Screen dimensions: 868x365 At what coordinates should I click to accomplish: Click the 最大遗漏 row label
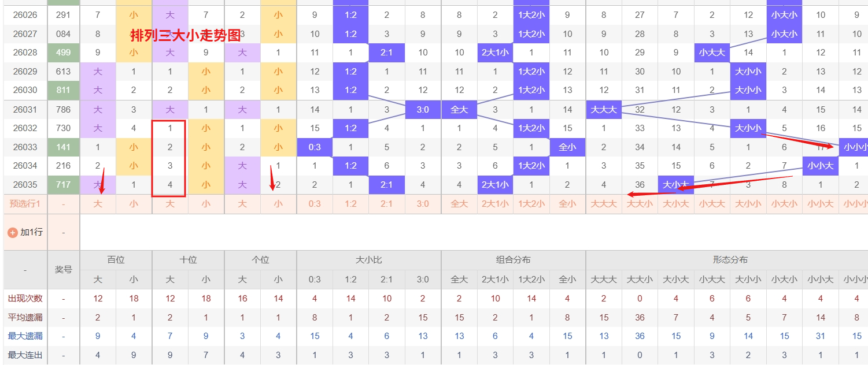pyautogui.click(x=25, y=336)
